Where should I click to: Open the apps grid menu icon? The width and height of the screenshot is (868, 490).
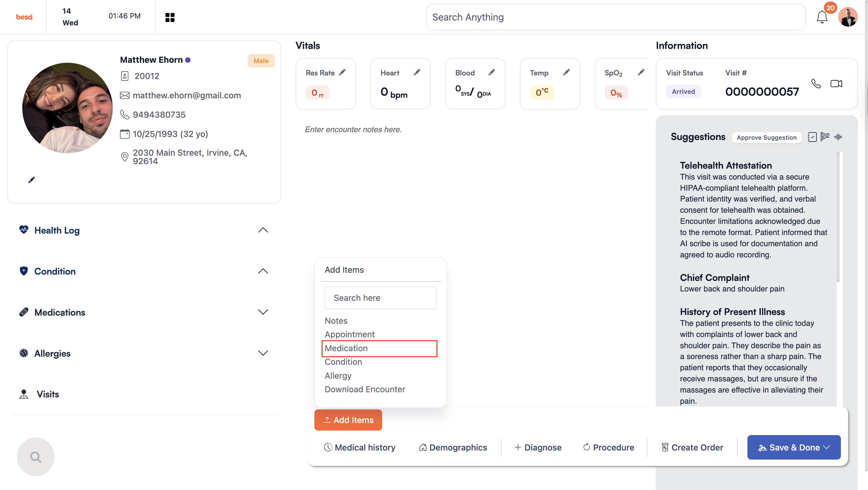[170, 17]
